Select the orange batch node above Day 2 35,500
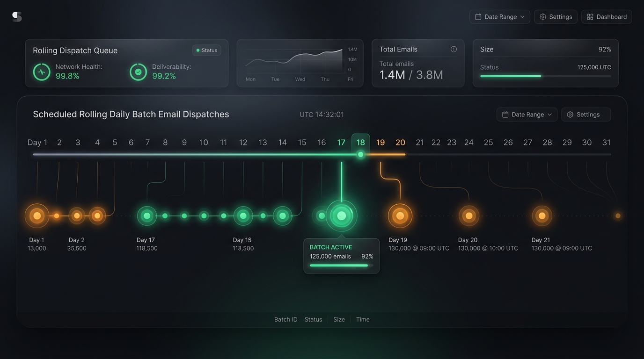Viewport: 644px width, 359px height. pos(77,216)
